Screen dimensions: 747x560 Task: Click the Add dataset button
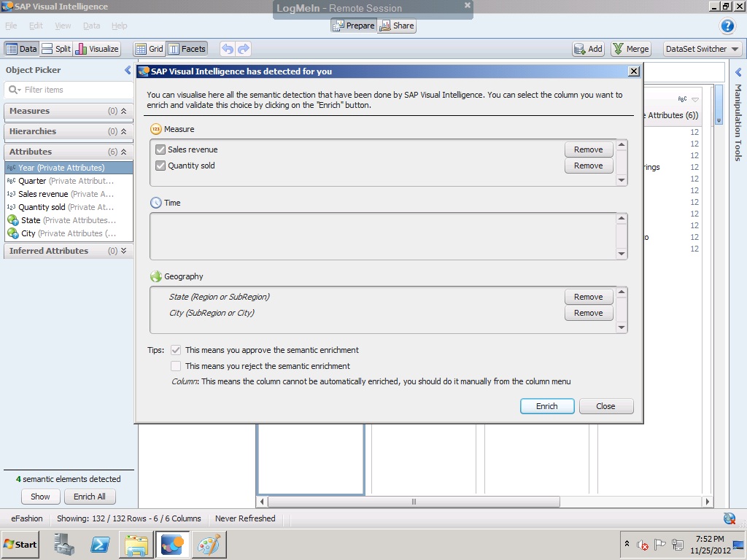[589, 49]
